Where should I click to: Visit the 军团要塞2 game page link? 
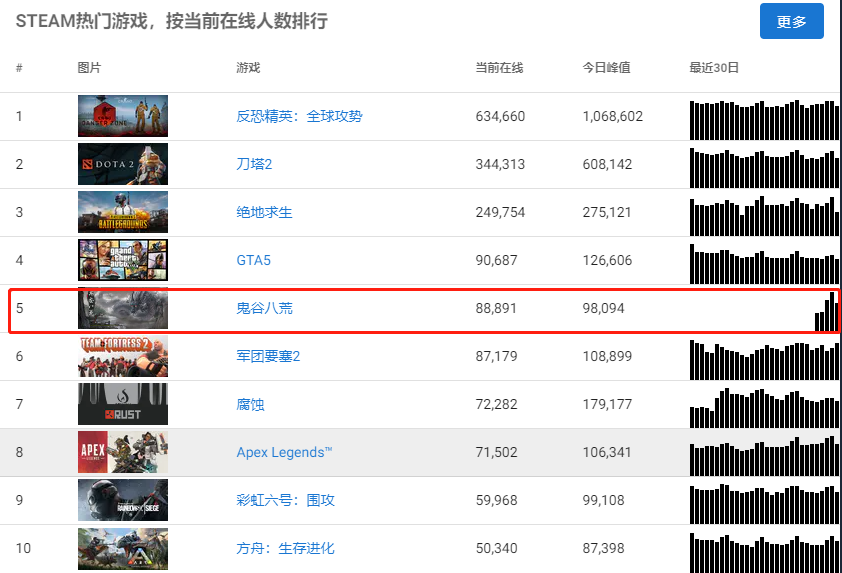click(268, 356)
